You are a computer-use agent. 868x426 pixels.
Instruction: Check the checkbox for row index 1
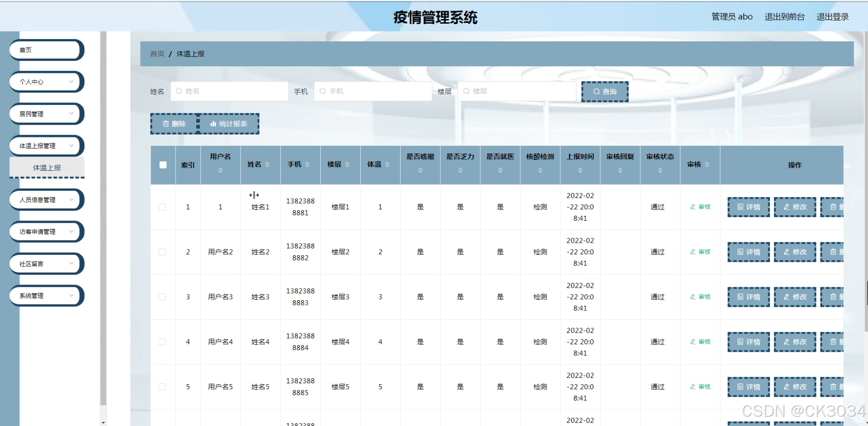point(162,207)
